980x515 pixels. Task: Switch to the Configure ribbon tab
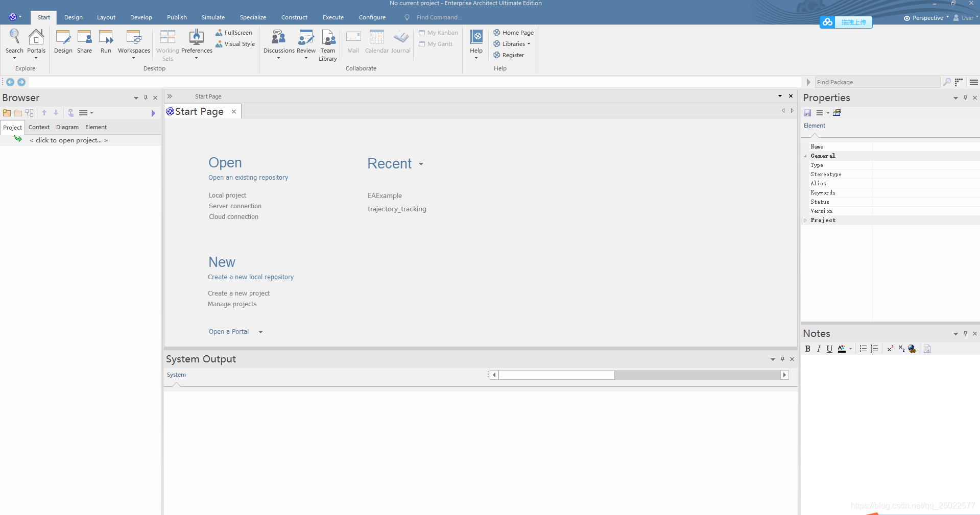[x=372, y=17]
